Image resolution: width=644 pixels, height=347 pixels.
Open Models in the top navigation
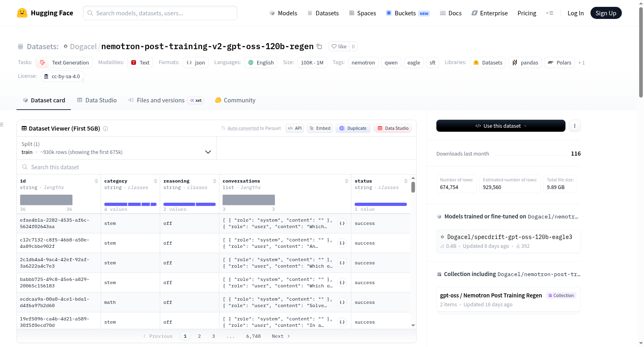[283, 13]
